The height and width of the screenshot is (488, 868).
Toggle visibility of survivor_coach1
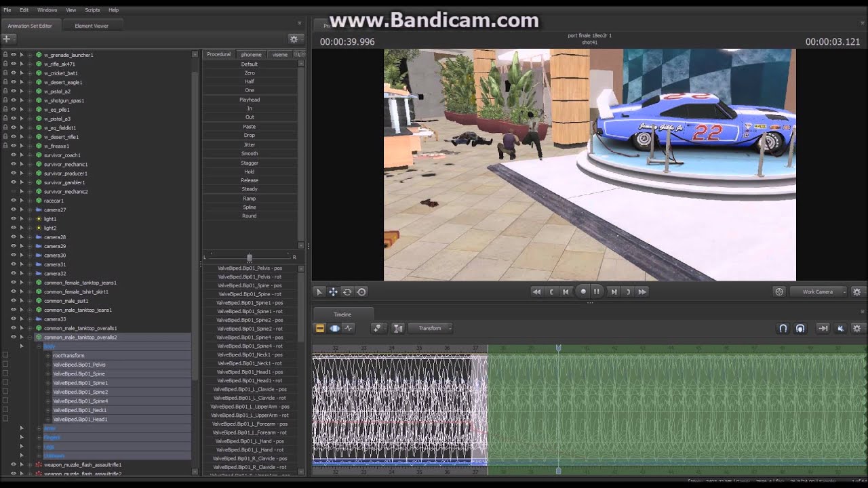[13, 155]
